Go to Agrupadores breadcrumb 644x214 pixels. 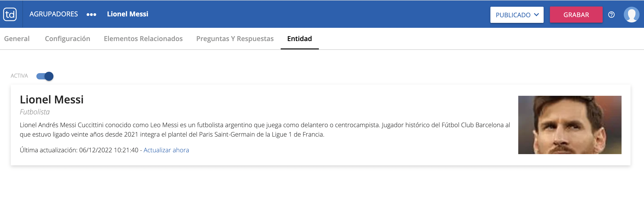[x=53, y=14]
